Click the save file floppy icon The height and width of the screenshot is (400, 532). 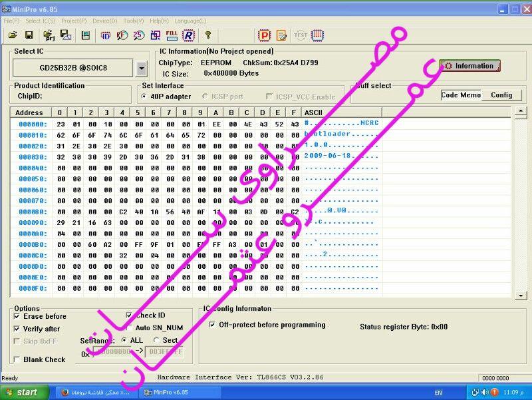coord(29,35)
